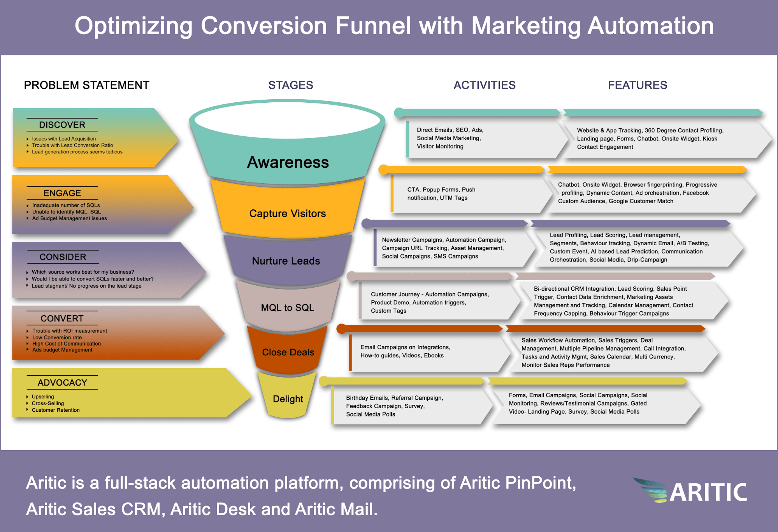Click 'Unable to identify MQL, SQL' bullet
Screen dimensions: 778x532
pyautogui.click(x=66, y=212)
